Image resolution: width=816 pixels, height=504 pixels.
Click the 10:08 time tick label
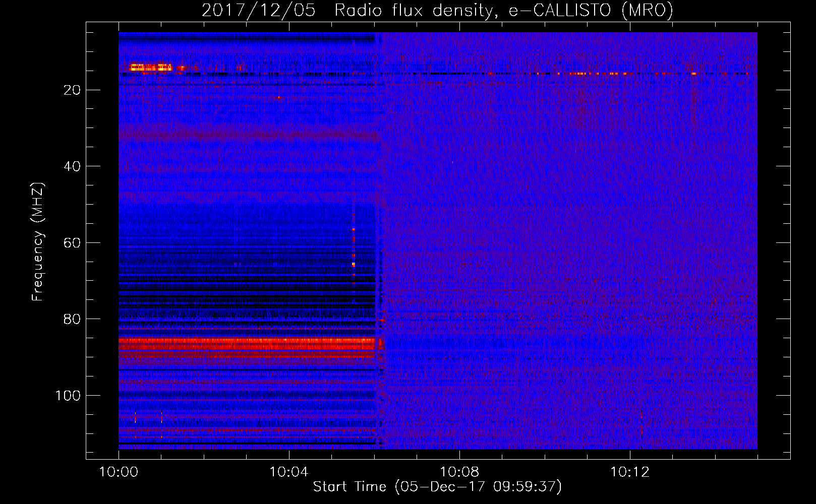[459, 472]
